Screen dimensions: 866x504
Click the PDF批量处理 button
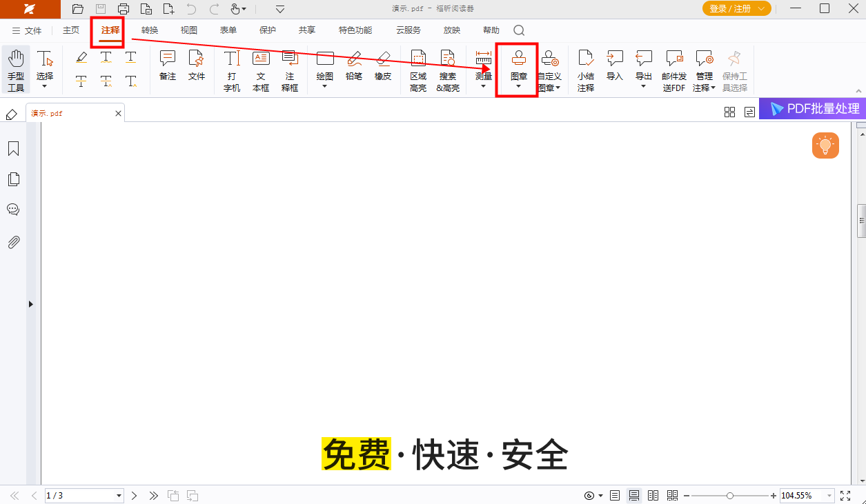[x=813, y=109]
